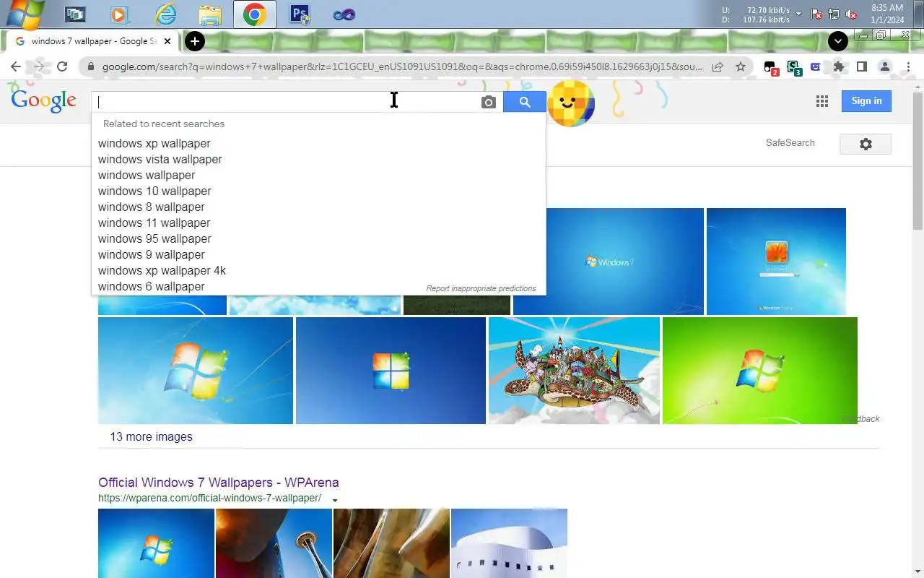The image size is (924, 578).
Task: Pick suggestion windows 9 wallpaper
Action: [x=318, y=254]
